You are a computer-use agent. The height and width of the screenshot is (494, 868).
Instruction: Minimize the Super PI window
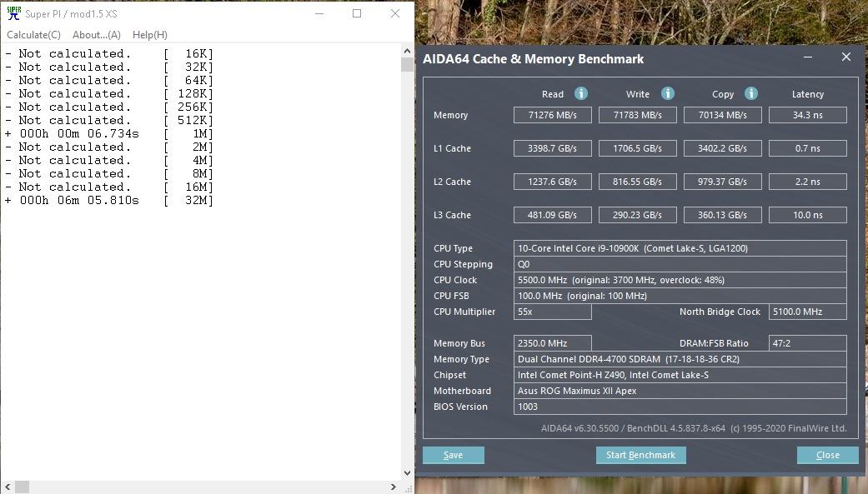tap(319, 13)
